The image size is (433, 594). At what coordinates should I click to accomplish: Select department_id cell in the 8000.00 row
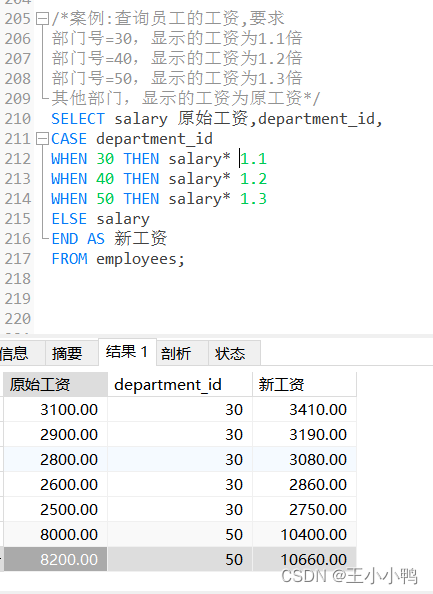coord(180,535)
